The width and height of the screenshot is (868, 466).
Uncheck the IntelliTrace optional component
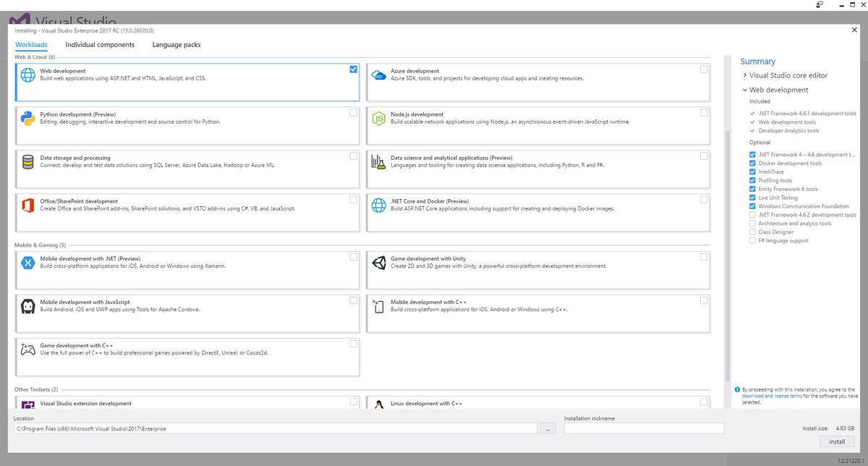coord(753,172)
